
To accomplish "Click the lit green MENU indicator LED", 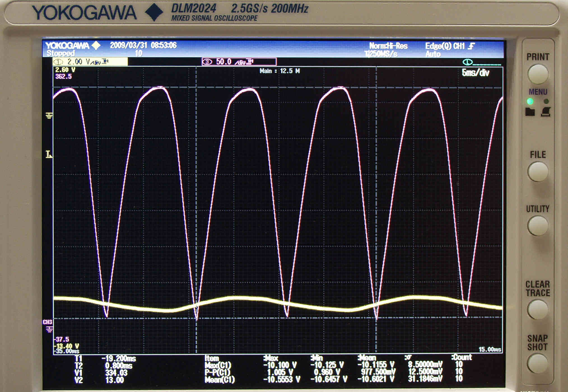I will [x=530, y=101].
